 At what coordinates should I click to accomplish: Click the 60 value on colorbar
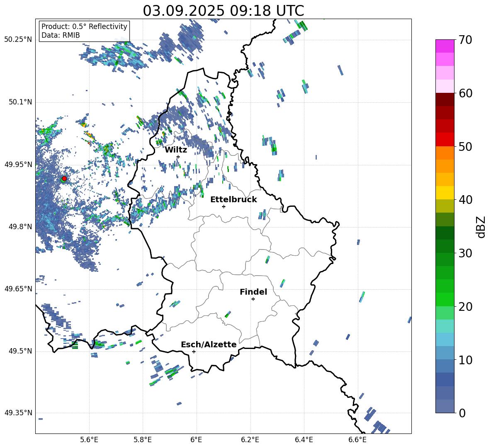pos(466,93)
